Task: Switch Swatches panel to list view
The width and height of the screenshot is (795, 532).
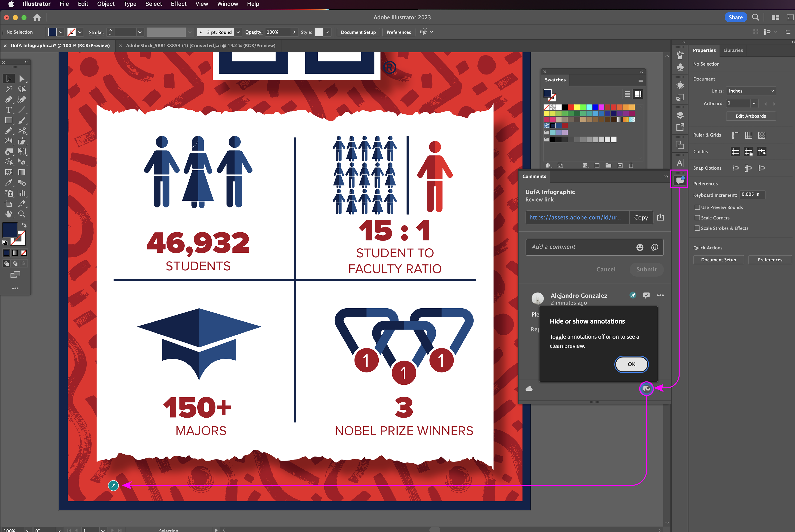Action: [627, 94]
